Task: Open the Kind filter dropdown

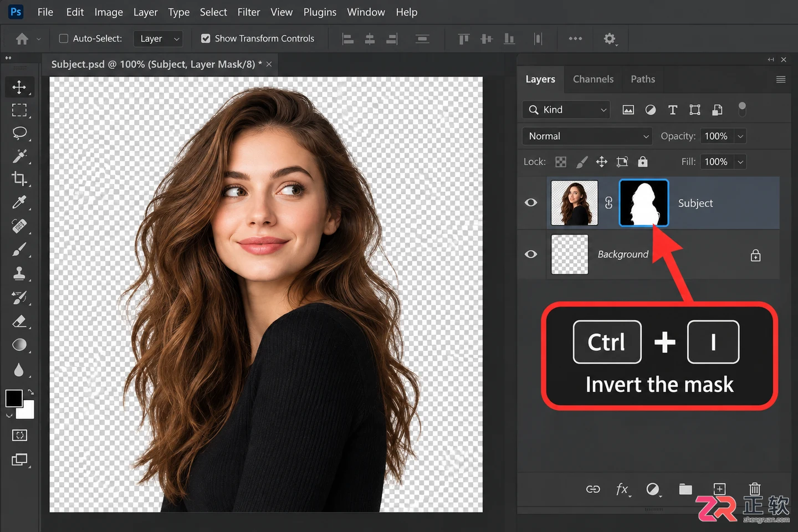Action: pyautogui.click(x=566, y=110)
